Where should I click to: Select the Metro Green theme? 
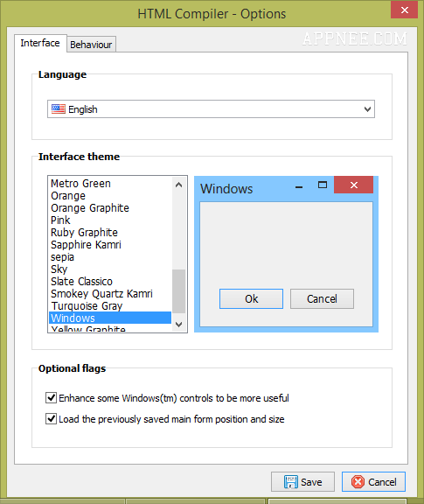80,184
